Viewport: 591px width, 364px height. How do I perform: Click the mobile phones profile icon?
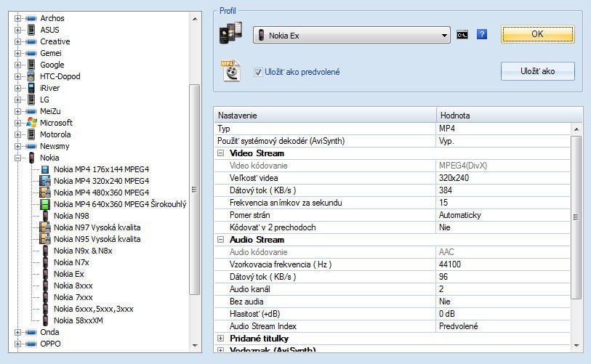231,33
